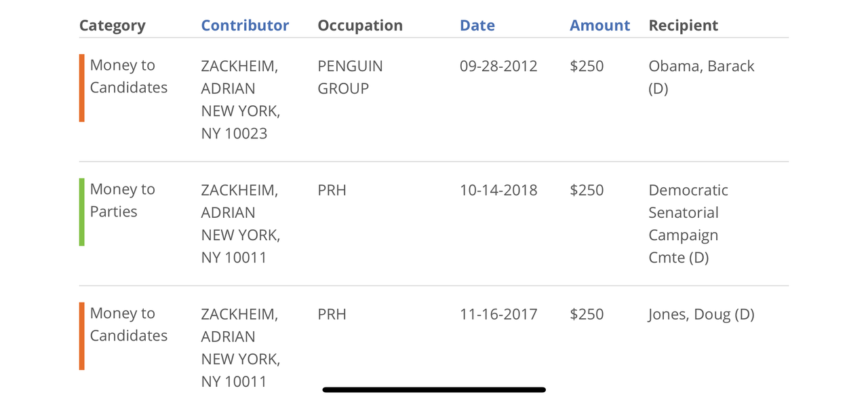Tap the home indicator bar at bottom
The width and height of the screenshot is (868, 401).
tap(434, 389)
